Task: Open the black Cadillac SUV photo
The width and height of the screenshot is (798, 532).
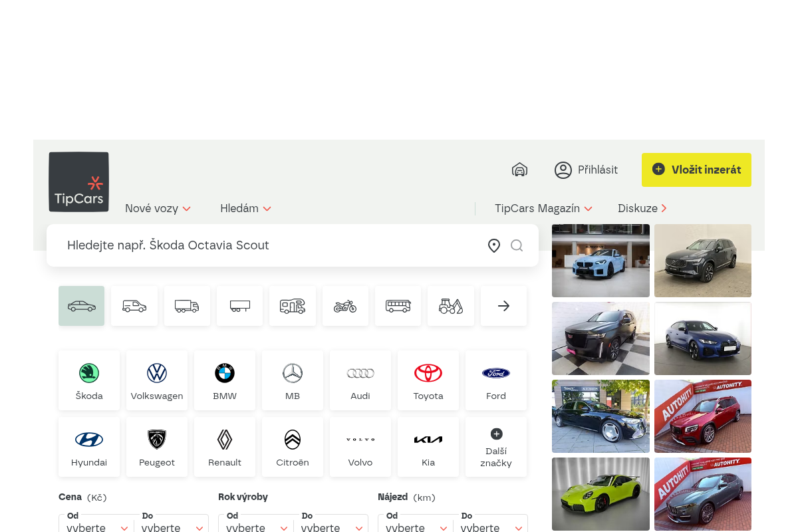Action: pyautogui.click(x=600, y=338)
